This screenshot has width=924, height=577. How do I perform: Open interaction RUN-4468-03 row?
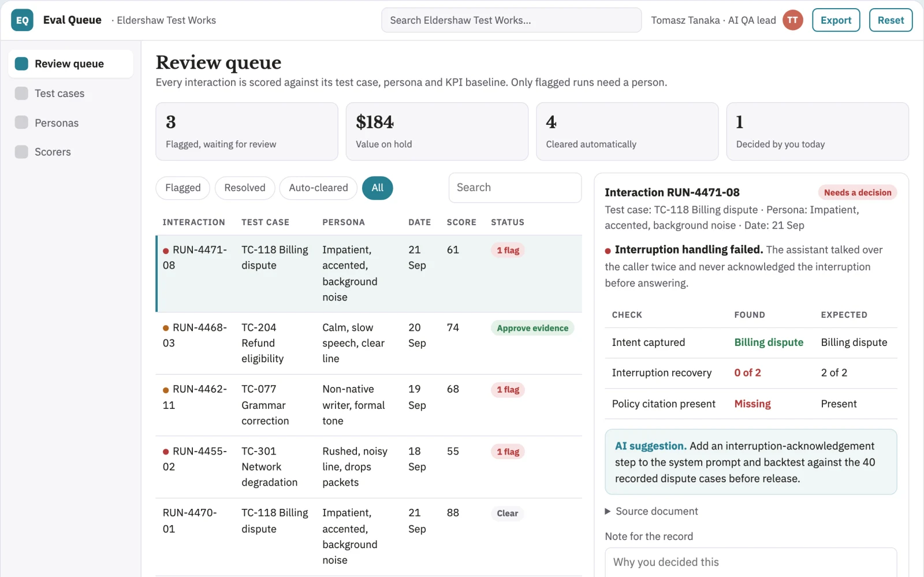[x=369, y=343]
